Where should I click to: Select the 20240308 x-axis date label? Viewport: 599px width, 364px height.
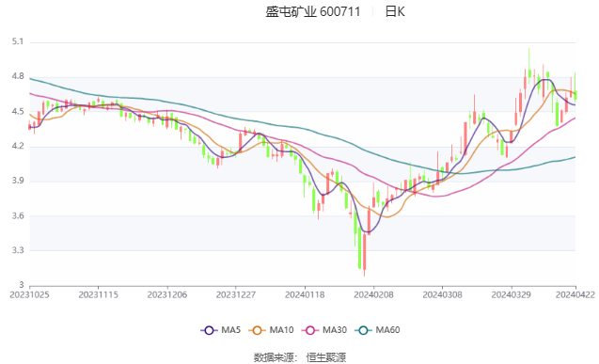pyautogui.click(x=442, y=294)
